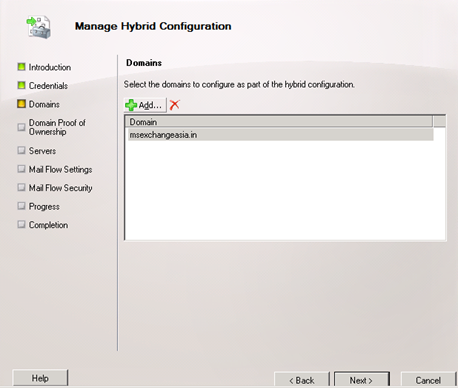Click the Mail Flow Security step
The image size is (458, 388).
click(x=60, y=188)
